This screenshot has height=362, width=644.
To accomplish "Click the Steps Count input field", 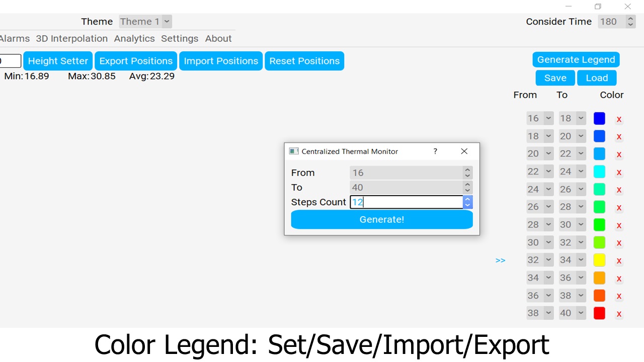I will (x=406, y=202).
